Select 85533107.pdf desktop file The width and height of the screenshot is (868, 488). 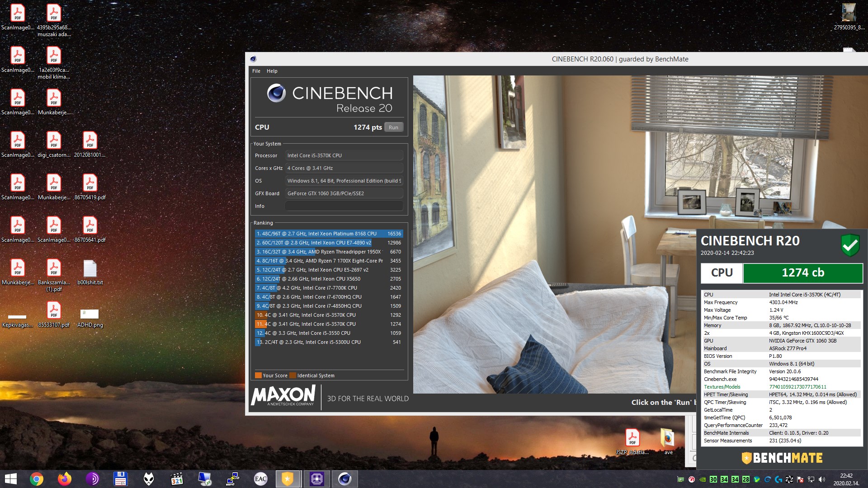point(54,314)
